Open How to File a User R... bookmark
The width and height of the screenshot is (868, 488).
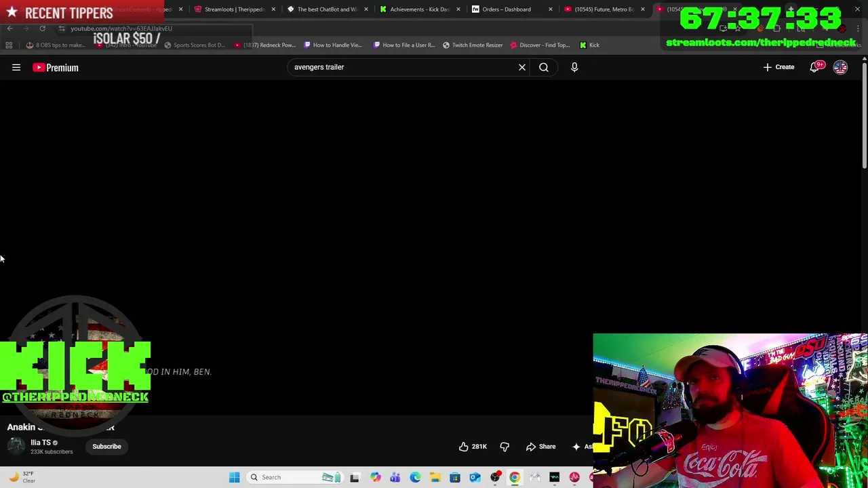tap(404, 45)
